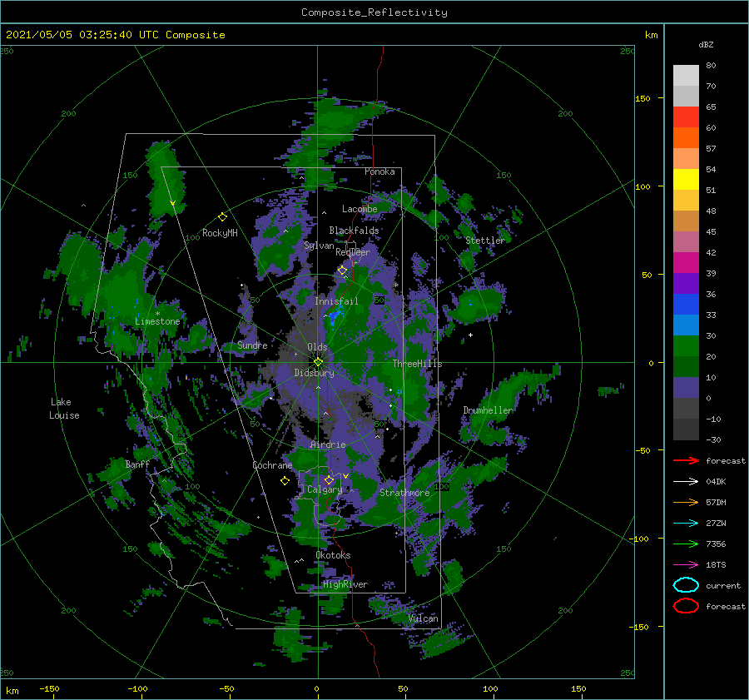Screen dimensions: 749x700
Task: Click the Blackfalds city label
Action: tap(354, 231)
